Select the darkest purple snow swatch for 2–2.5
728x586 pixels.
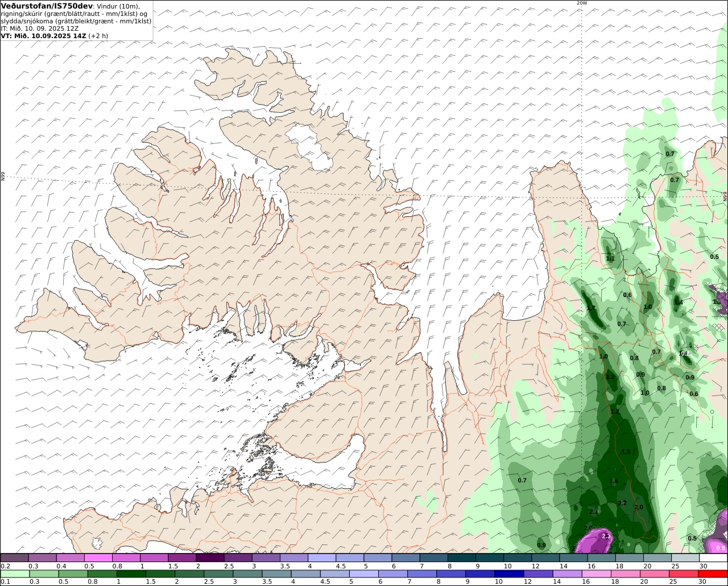pos(210,558)
